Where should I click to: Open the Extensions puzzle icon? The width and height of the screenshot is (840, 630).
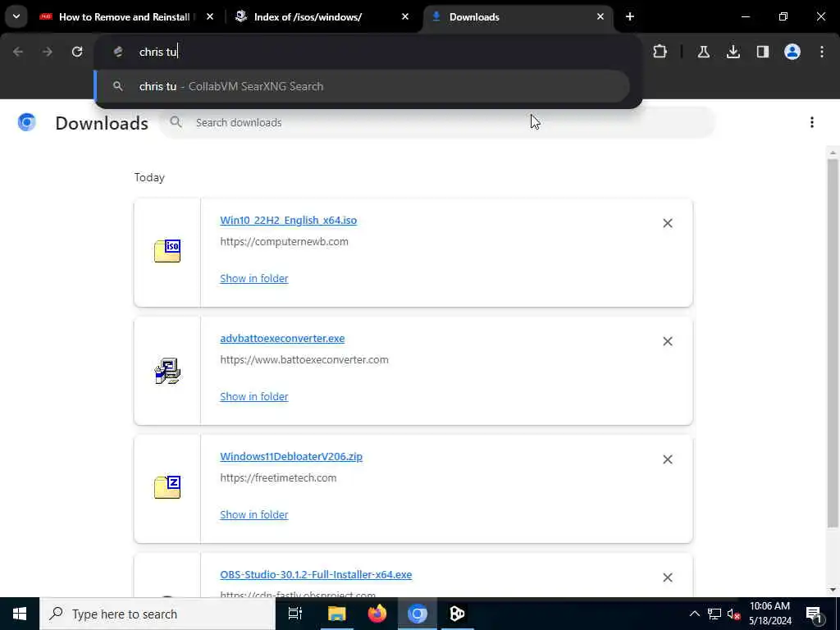click(x=660, y=52)
